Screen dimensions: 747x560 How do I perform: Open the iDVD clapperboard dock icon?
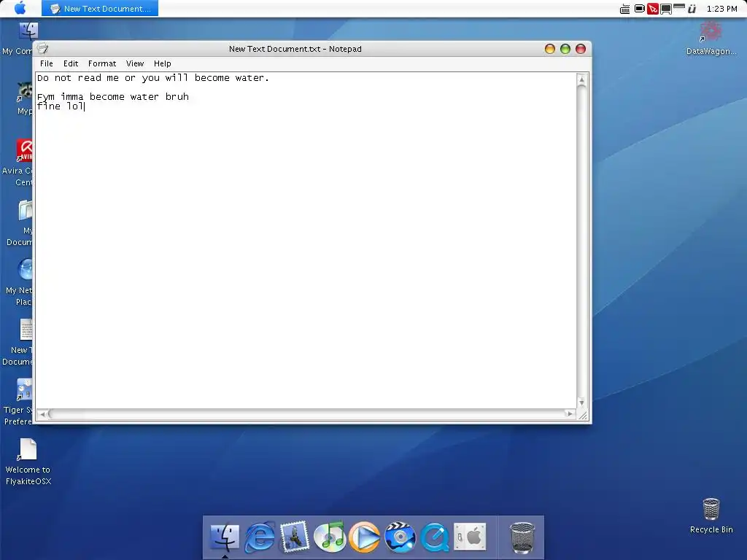point(400,537)
